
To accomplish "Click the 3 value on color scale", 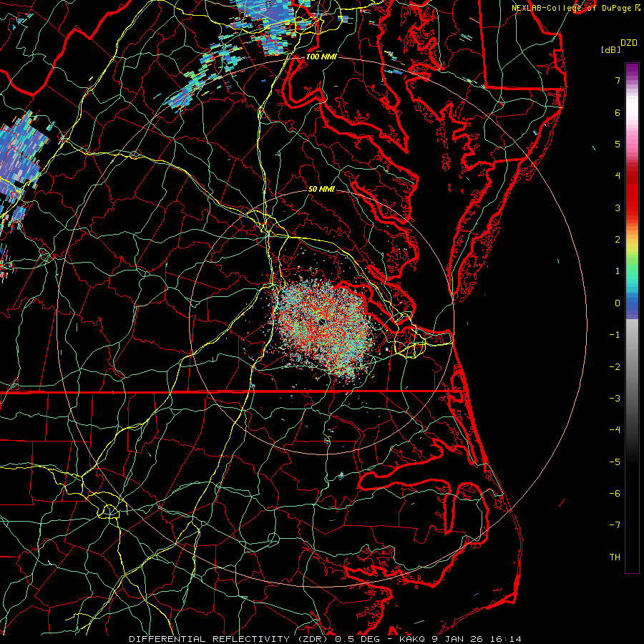I will click(618, 208).
